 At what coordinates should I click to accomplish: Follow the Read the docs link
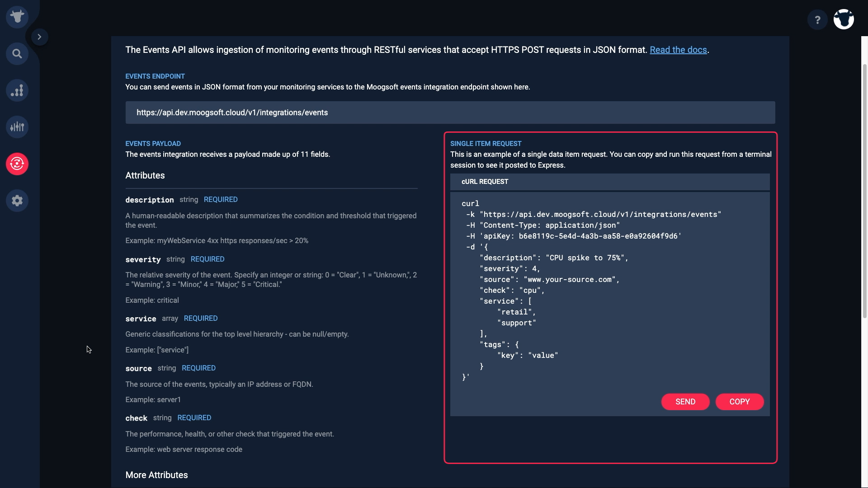coord(678,50)
